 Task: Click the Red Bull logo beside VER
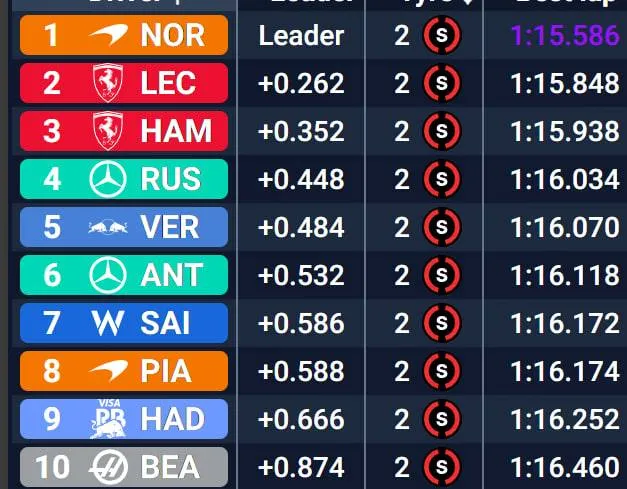point(107,228)
